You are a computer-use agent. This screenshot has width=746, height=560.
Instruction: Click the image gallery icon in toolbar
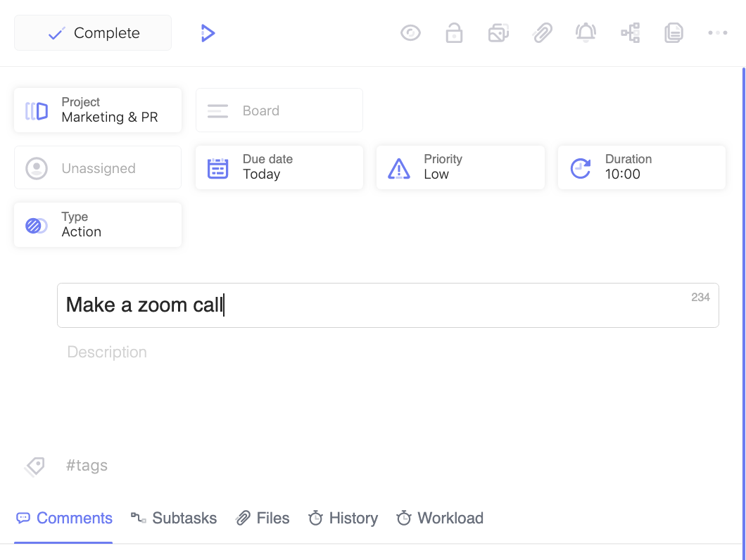pyautogui.click(x=498, y=33)
